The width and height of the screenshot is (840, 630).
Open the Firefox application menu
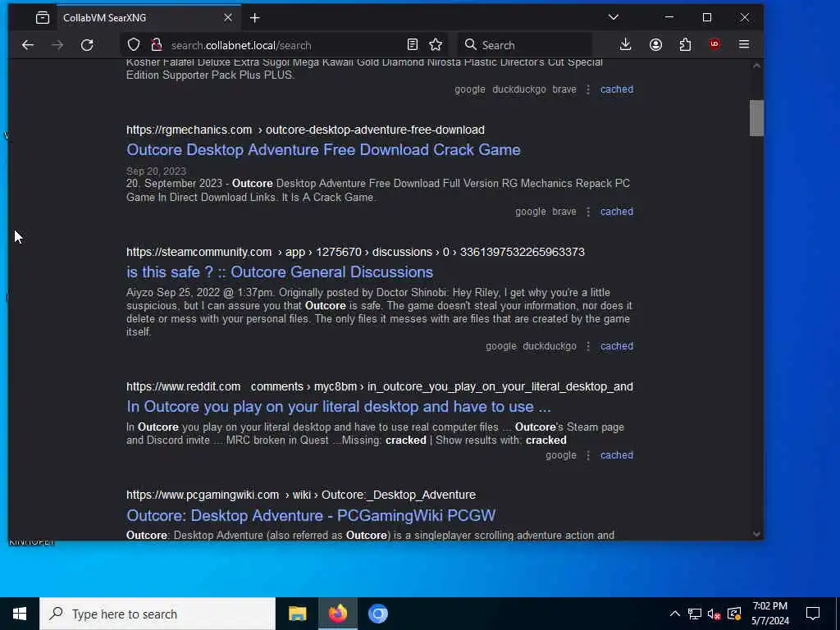coord(744,44)
